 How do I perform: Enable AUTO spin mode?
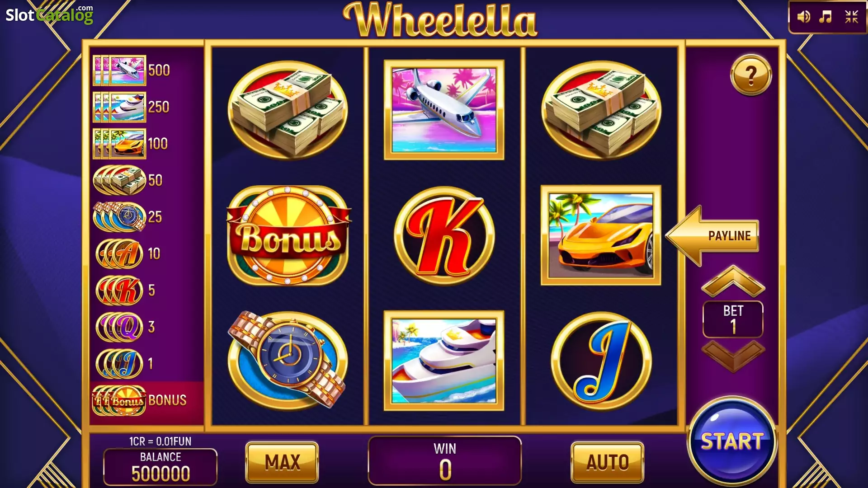pyautogui.click(x=608, y=462)
